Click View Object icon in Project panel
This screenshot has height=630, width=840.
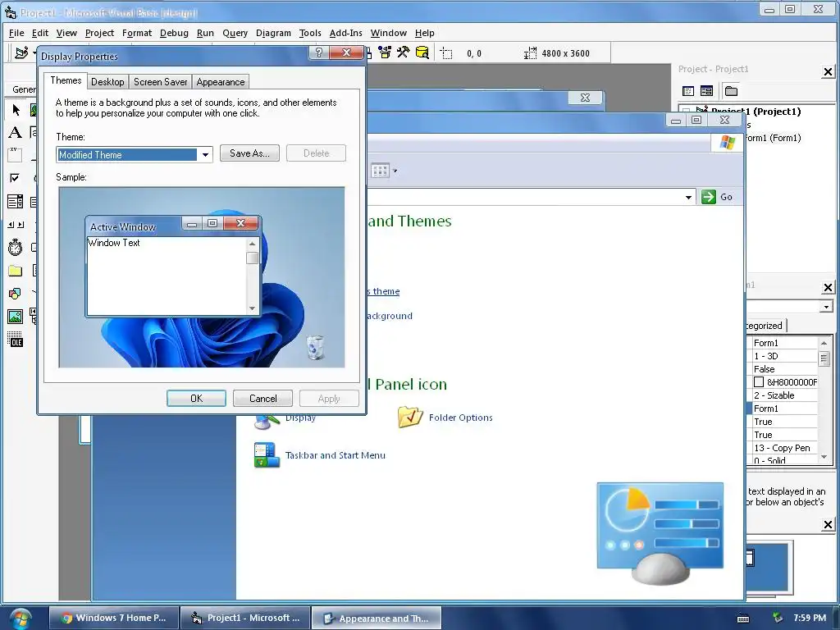pyautogui.click(x=706, y=91)
